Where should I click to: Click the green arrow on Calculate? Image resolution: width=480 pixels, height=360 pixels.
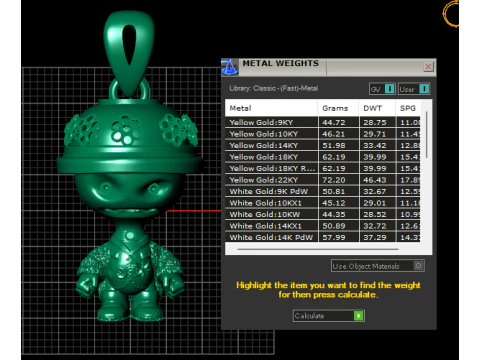click(x=359, y=316)
